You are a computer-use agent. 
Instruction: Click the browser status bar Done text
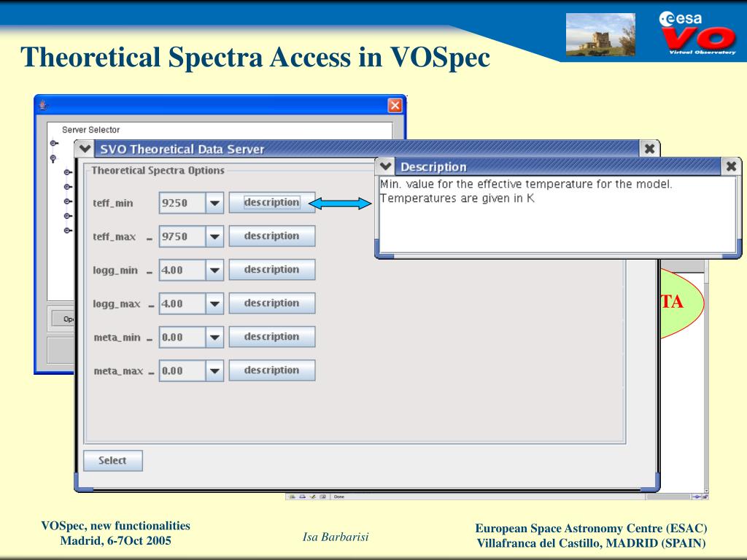click(338, 497)
